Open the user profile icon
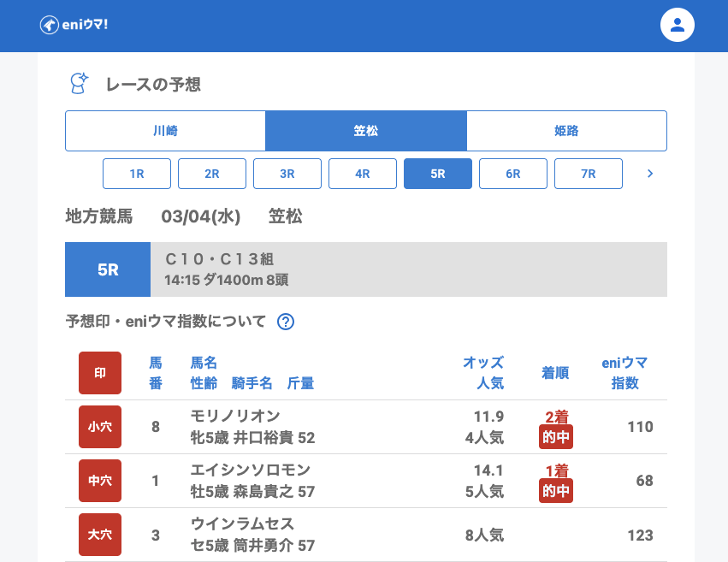728x562 pixels. point(677,25)
